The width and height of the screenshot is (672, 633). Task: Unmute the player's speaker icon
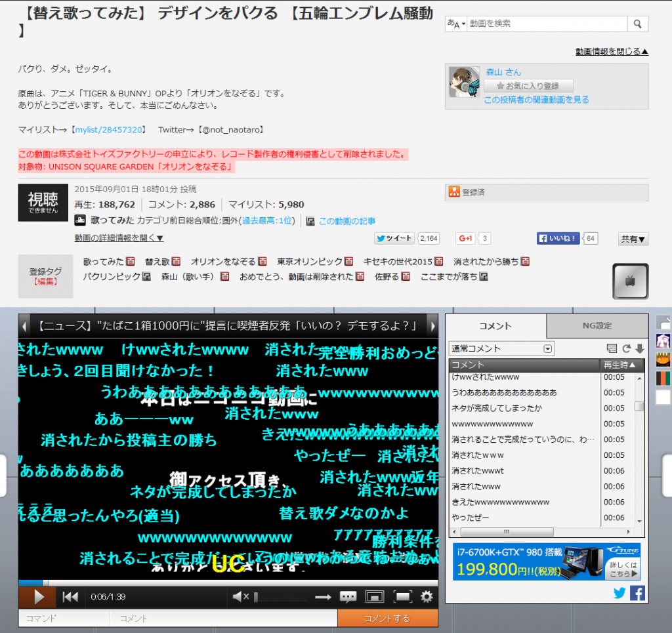[x=240, y=597]
